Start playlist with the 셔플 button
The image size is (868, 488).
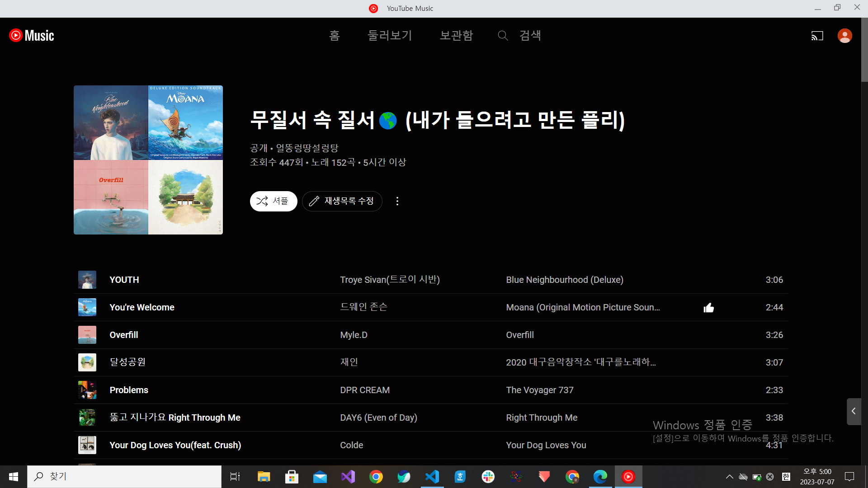(274, 201)
